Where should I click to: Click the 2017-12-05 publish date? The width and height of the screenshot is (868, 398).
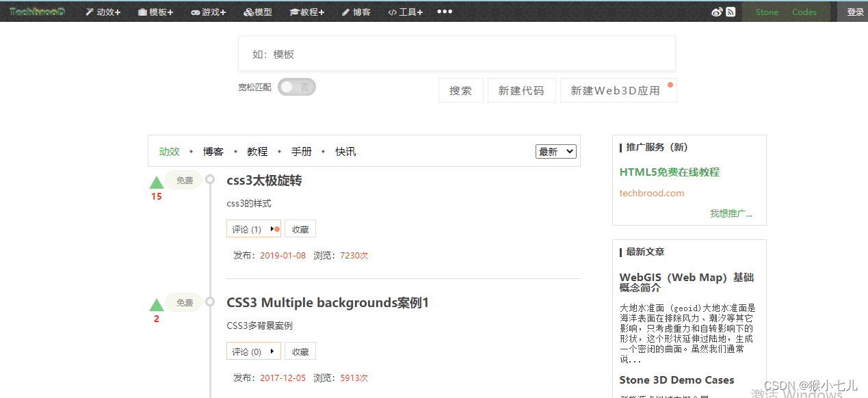[282, 377]
